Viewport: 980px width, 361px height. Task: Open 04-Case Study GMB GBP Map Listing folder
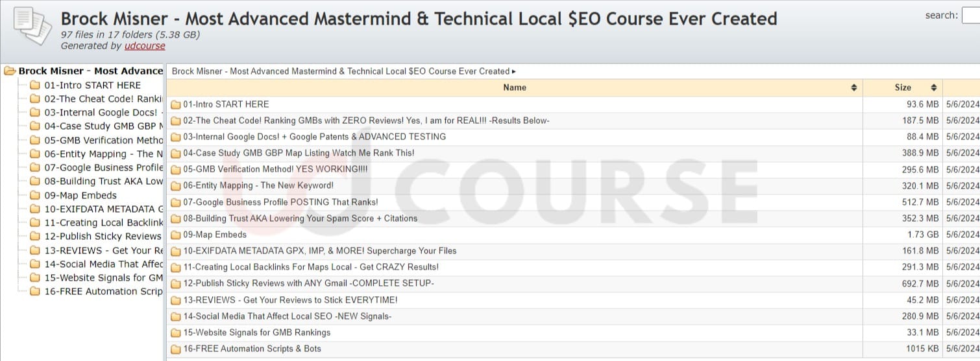(x=299, y=153)
